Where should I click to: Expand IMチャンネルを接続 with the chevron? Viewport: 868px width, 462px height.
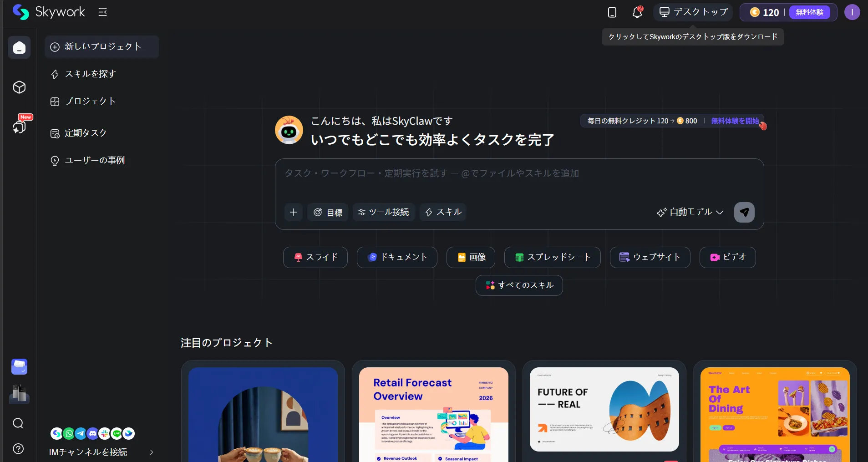[x=152, y=452]
